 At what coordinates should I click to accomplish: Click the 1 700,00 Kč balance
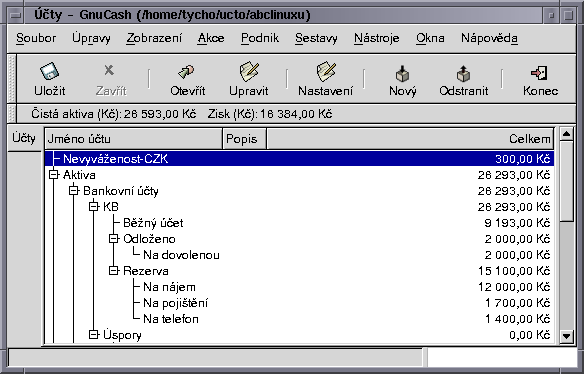pos(518,303)
